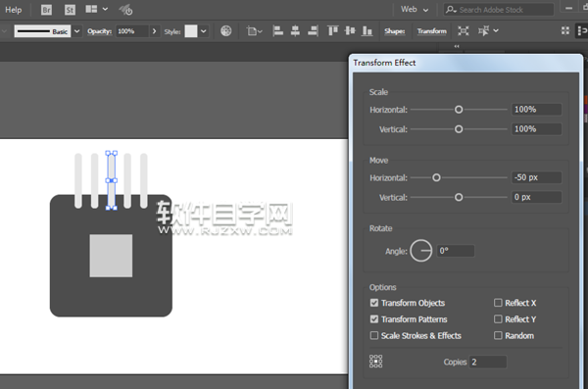Viewport: 588px width, 389px height.
Task: Open Adobe Bridge via the Br icon
Action: 46,10
